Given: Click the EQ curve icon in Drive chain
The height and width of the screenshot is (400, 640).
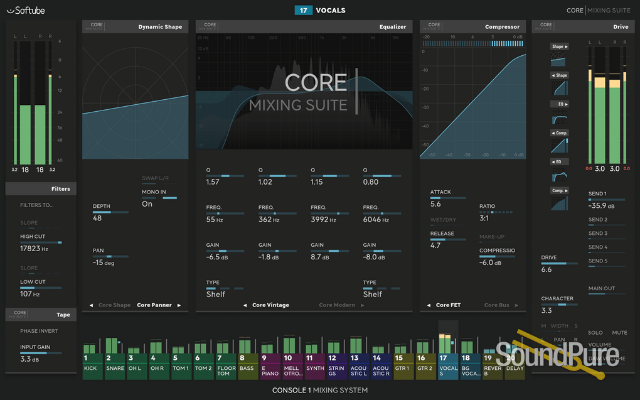Looking at the screenshot, I should point(558,119).
